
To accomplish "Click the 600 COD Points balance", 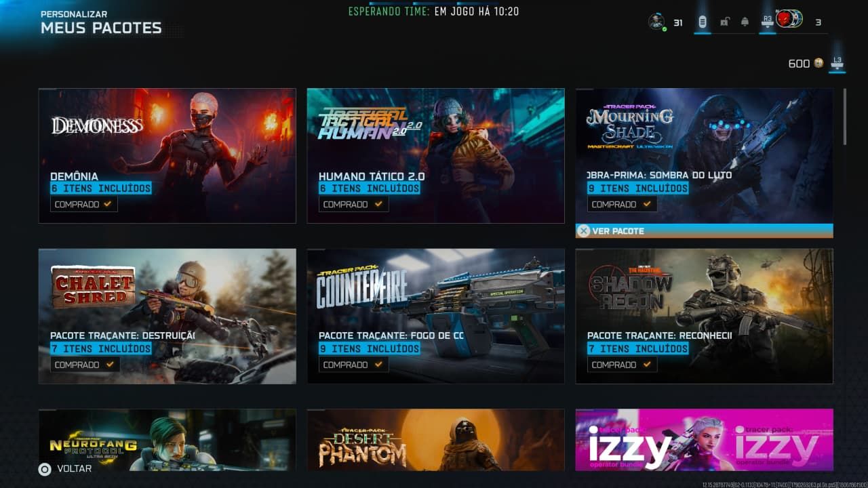I will point(799,63).
